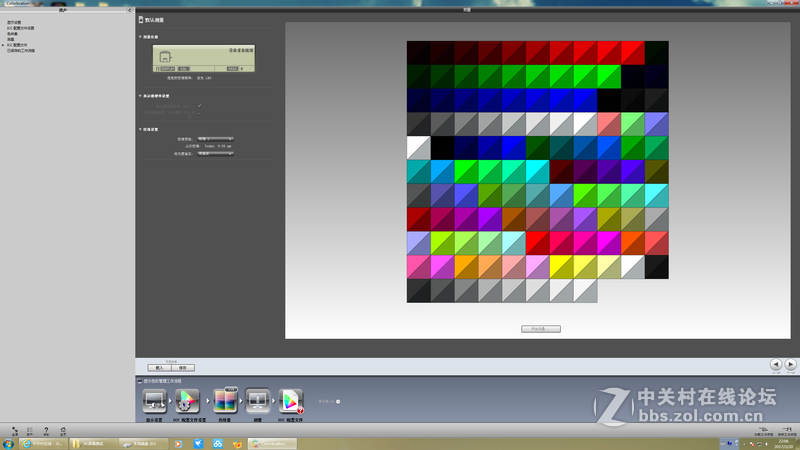The width and height of the screenshot is (800, 450).
Task: Click the Save button below settings panel
Action: point(183,367)
